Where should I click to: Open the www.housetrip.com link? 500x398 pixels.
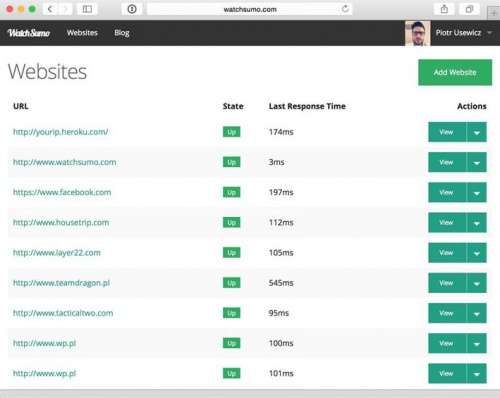[x=61, y=223]
